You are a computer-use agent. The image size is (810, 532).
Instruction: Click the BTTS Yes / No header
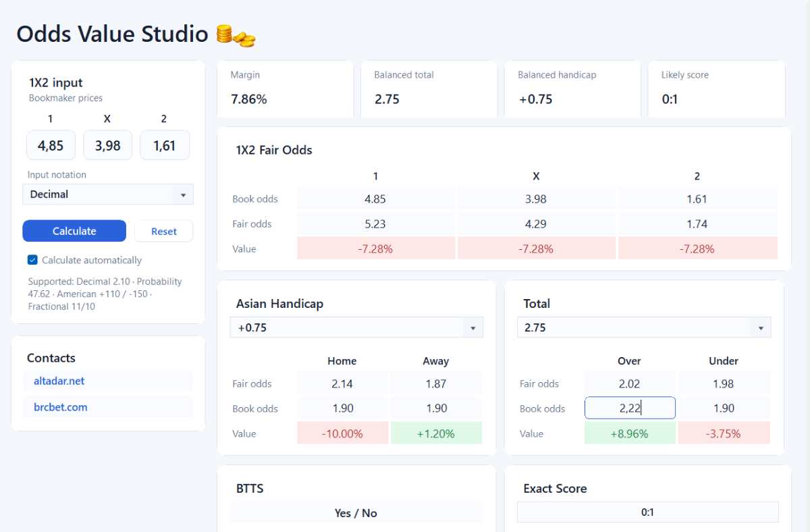click(x=356, y=513)
